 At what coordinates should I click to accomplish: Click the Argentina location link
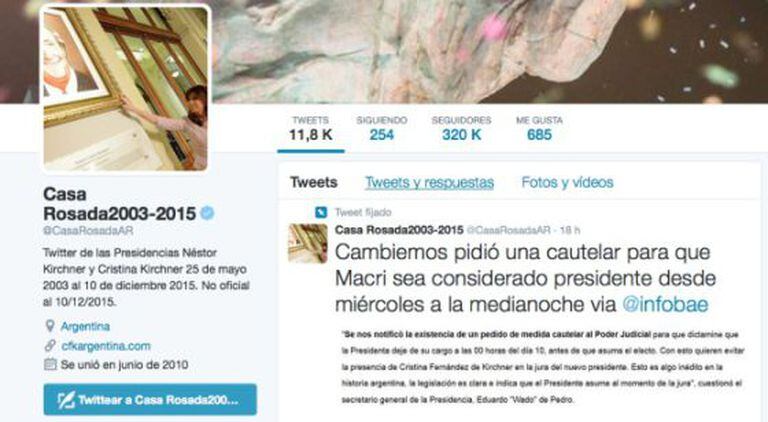pos(85,326)
